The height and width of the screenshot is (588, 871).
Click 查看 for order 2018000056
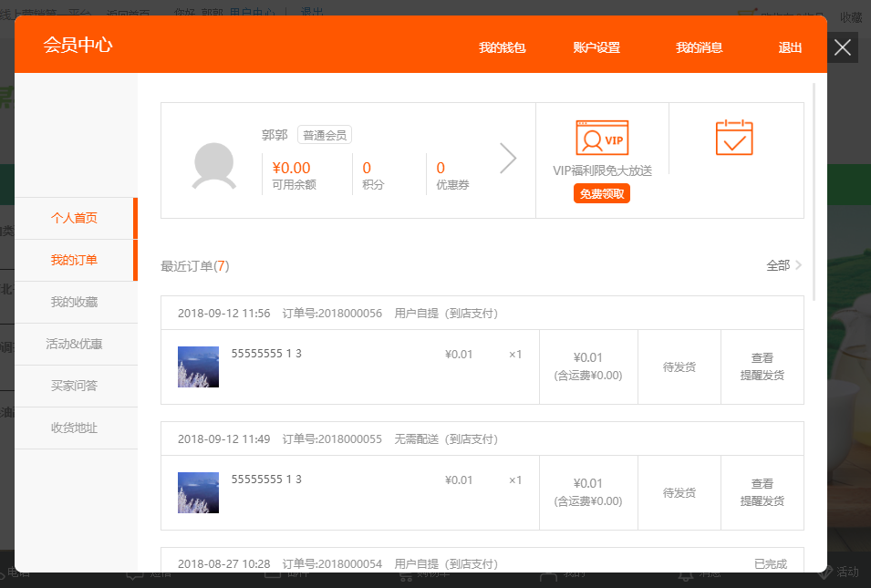tap(762, 358)
